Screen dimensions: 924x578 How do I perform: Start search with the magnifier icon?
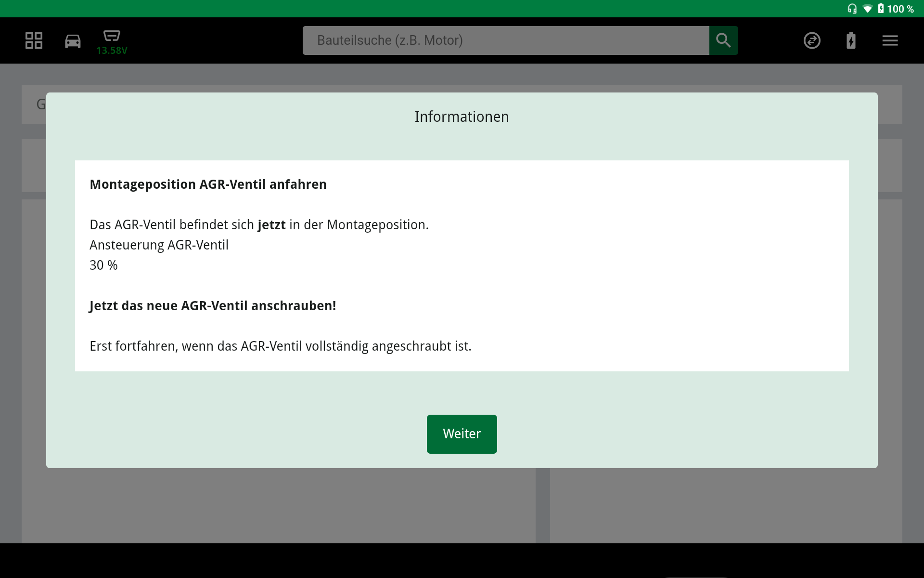pyautogui.click(x=723, y=40)
